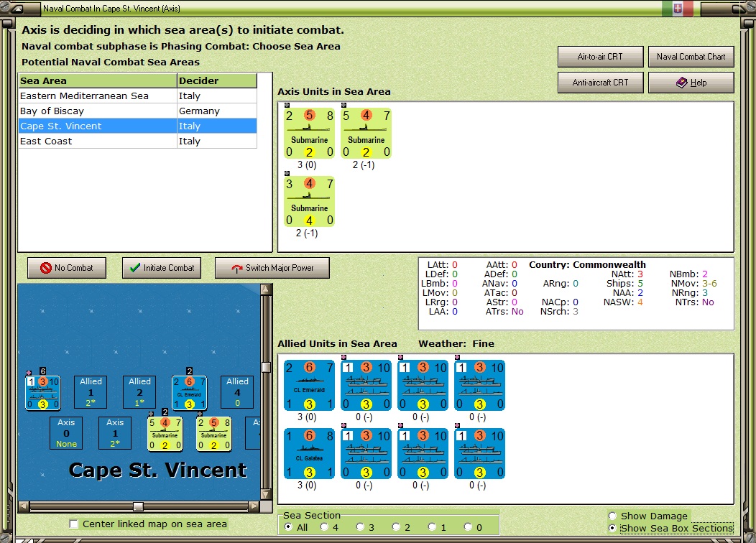Select the 3-4-7 Submarine in Axis Units panel

pos(309,202)
